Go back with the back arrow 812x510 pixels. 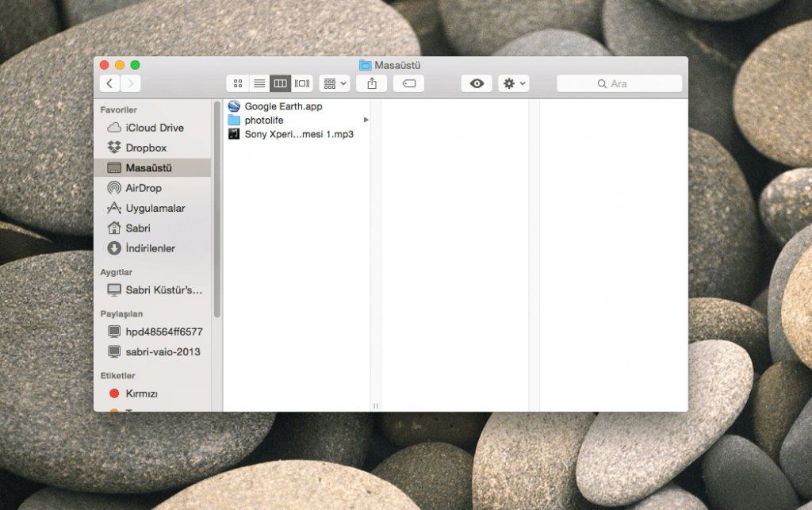click(109, 82)
